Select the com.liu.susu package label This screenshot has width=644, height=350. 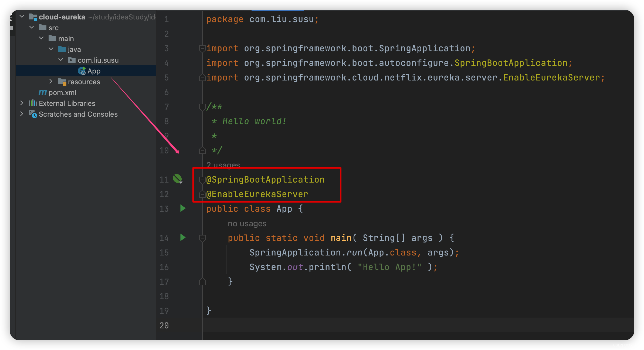[98, 60]
